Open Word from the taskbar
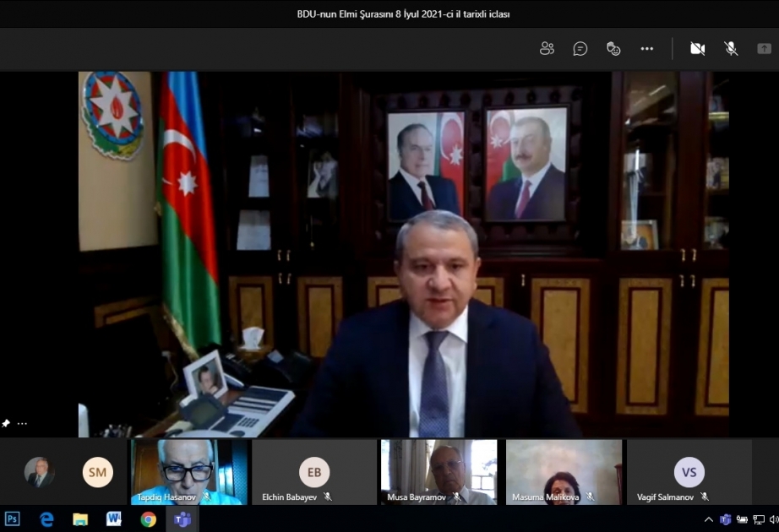 coord(114,519)
